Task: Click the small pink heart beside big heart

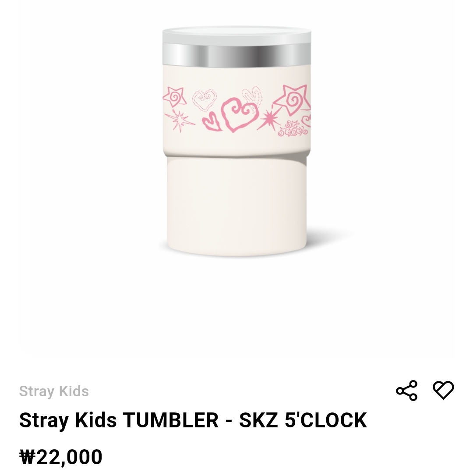Action: pyautogui.click(x=212, y=122)
